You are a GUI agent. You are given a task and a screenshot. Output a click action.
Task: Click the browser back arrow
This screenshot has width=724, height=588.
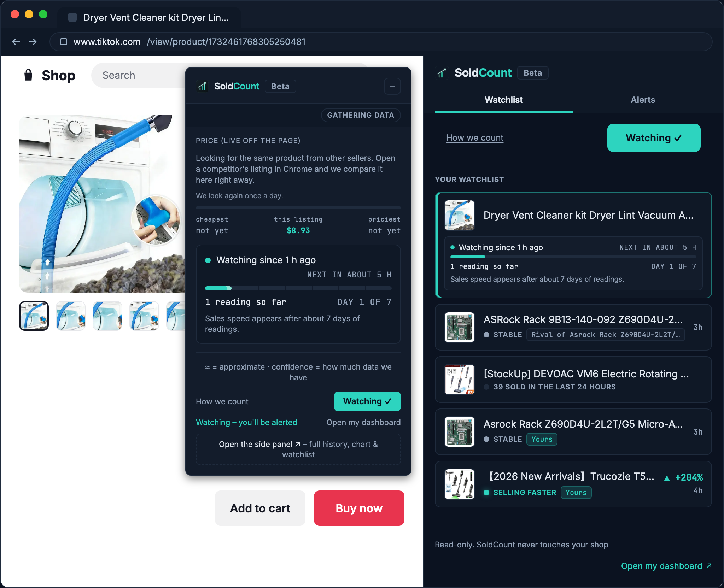pos(16,42)
